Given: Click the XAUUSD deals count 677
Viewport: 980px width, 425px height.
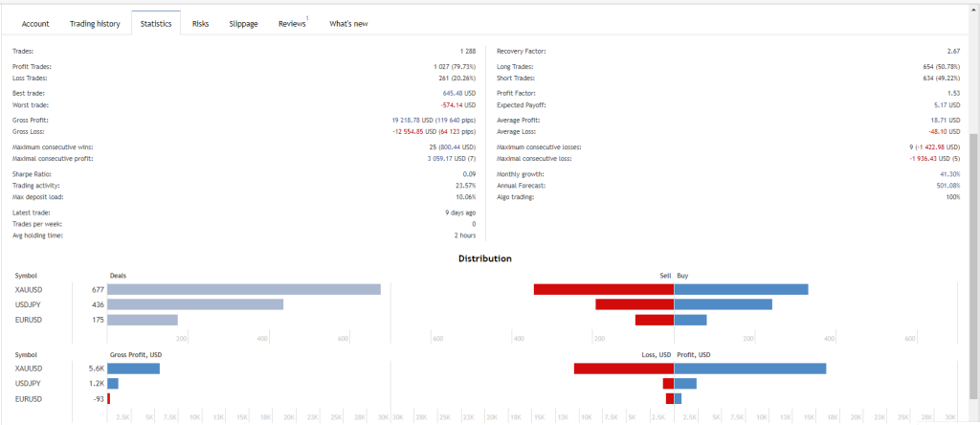Looking at the screenshot, I should coord(97,289).
